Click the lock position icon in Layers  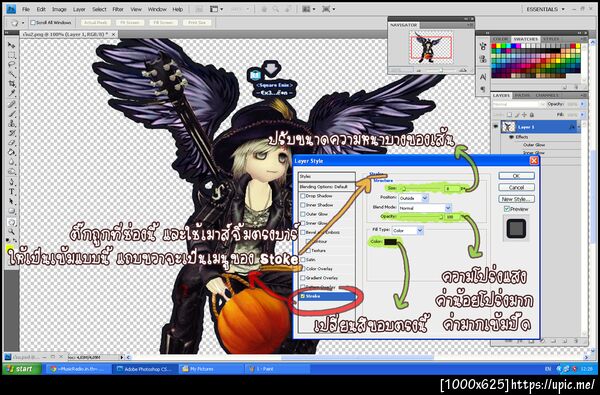pos(524,114)
